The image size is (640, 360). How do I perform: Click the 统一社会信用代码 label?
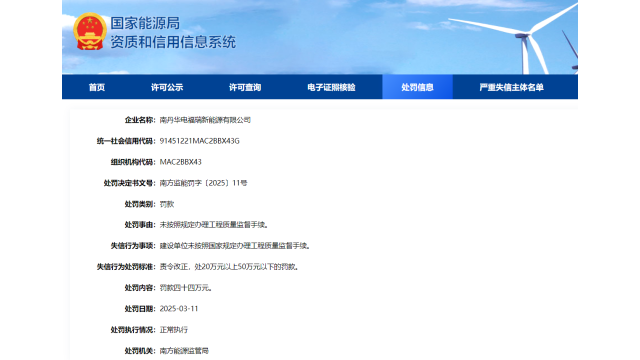(x=126, y=141)
